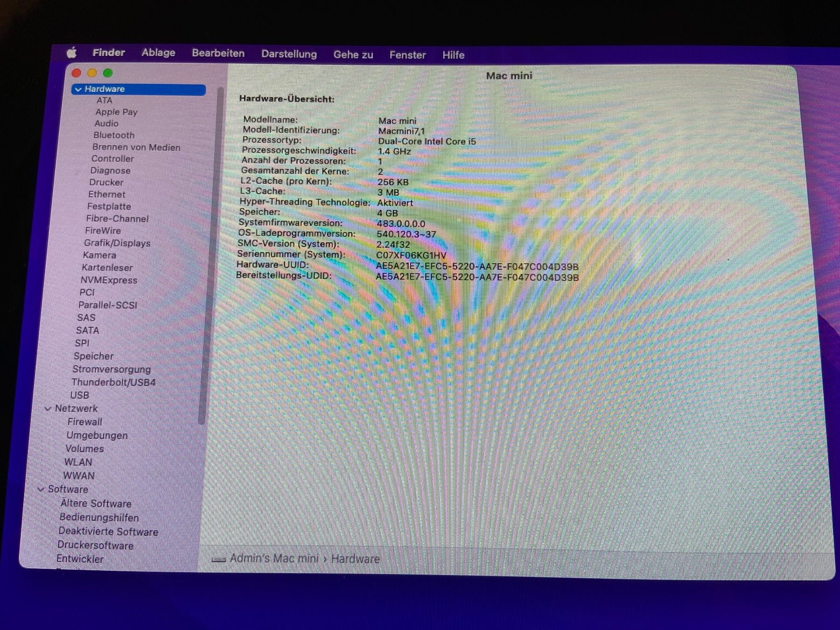Click the green zoom window button

[x=108, y=73]
